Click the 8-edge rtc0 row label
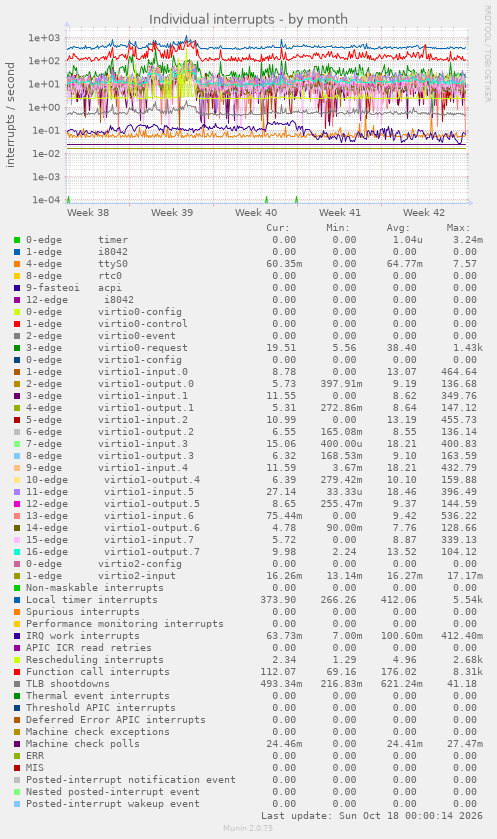Viewport: 497px width, 839px height. (x=74, y=276)
